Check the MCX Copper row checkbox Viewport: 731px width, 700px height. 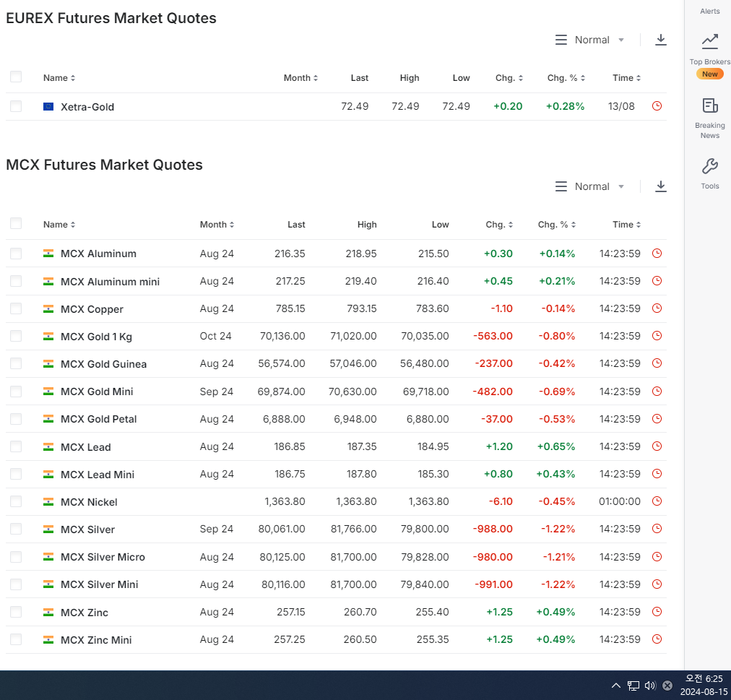(x=16, y=308)
